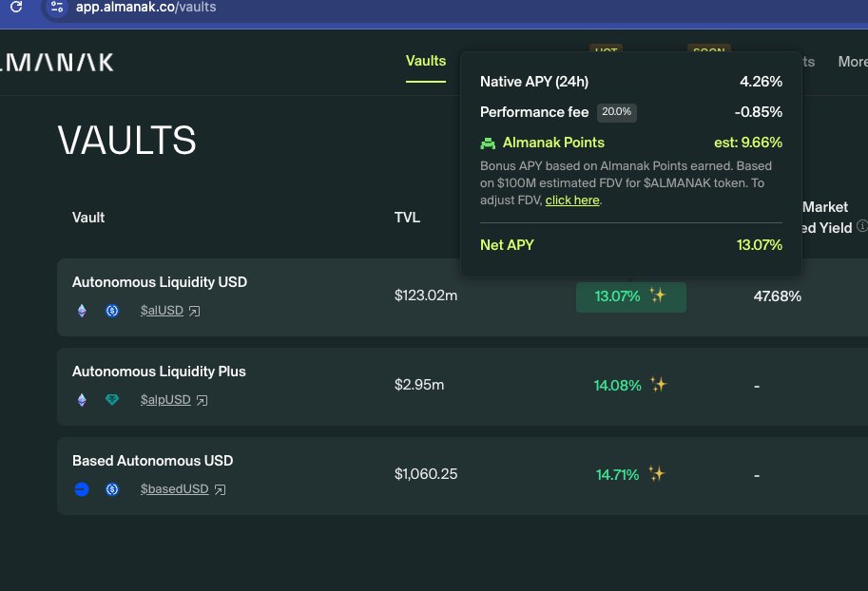Click the 20.0% performance fee badge
Viewport: 868px width, 591px height.
point(617,112)
